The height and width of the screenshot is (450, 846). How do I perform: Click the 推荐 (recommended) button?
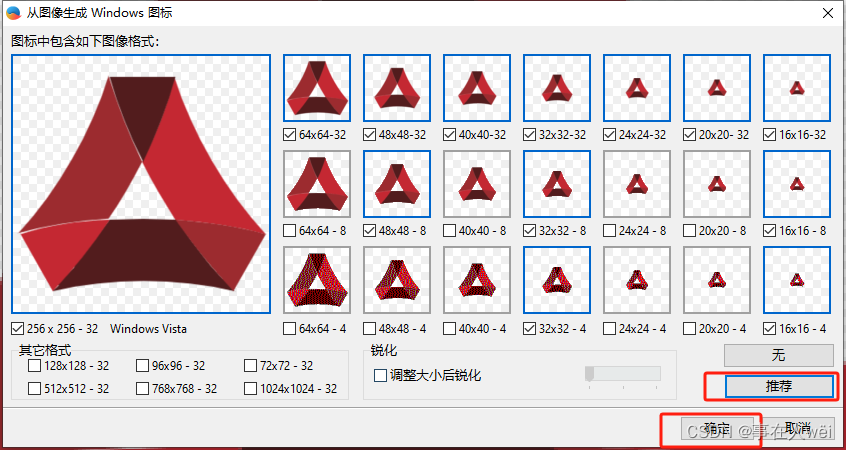coord(779,386)
